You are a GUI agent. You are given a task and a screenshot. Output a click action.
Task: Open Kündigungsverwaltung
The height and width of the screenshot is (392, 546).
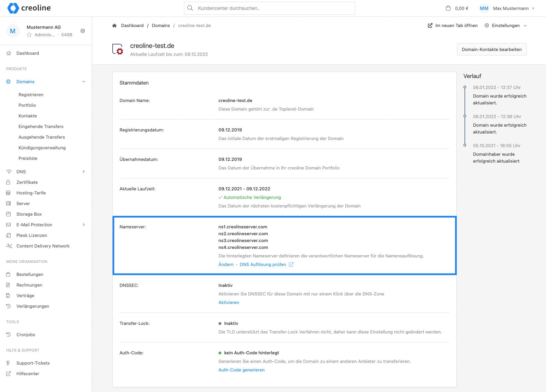[x=42, y=148]
